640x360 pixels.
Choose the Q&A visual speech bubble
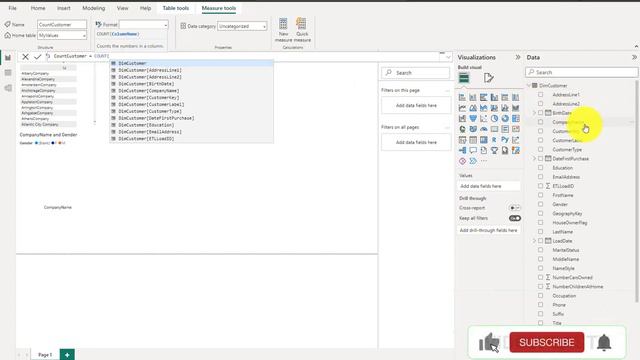[473, 150]
